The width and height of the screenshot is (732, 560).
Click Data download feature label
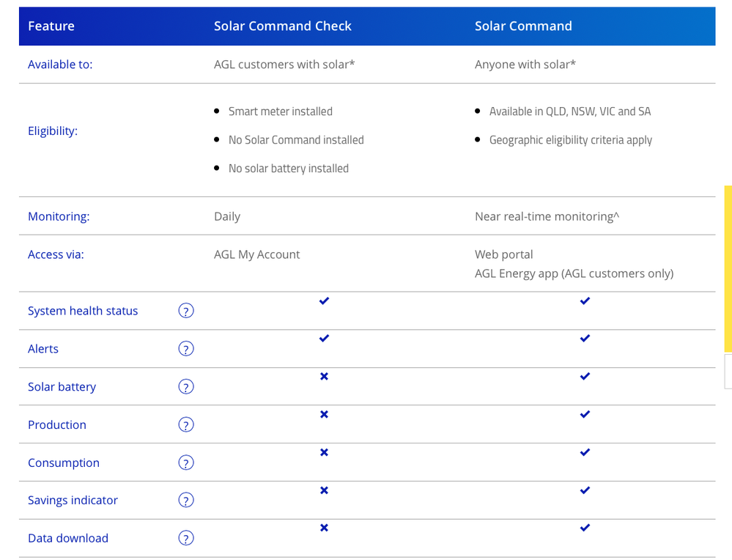pos(68,539)
